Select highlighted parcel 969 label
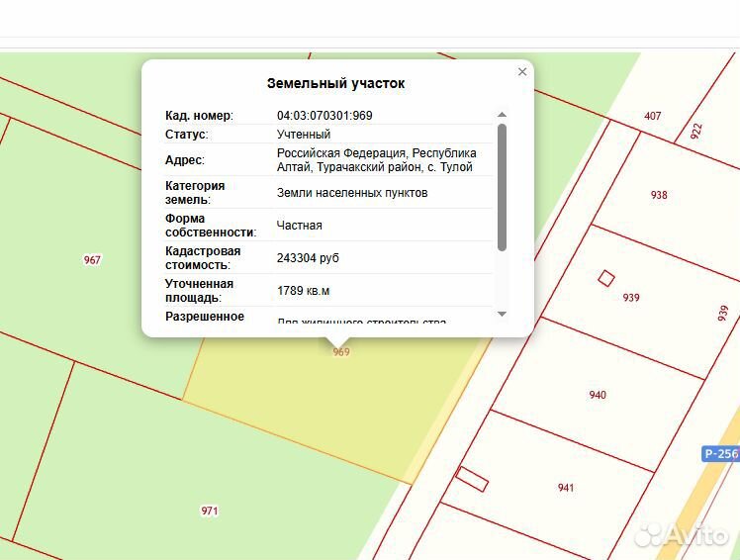Viewport: 740px width, 560px height. click(341, 352)
